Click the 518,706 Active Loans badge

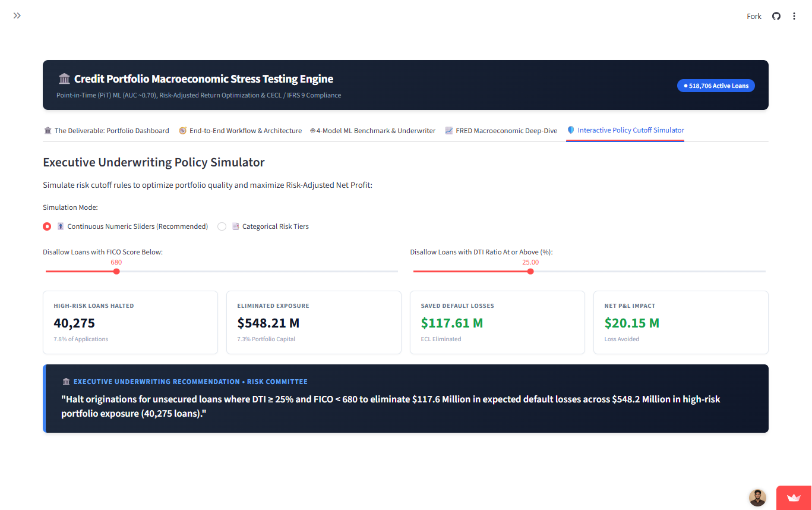coord(716,86)
